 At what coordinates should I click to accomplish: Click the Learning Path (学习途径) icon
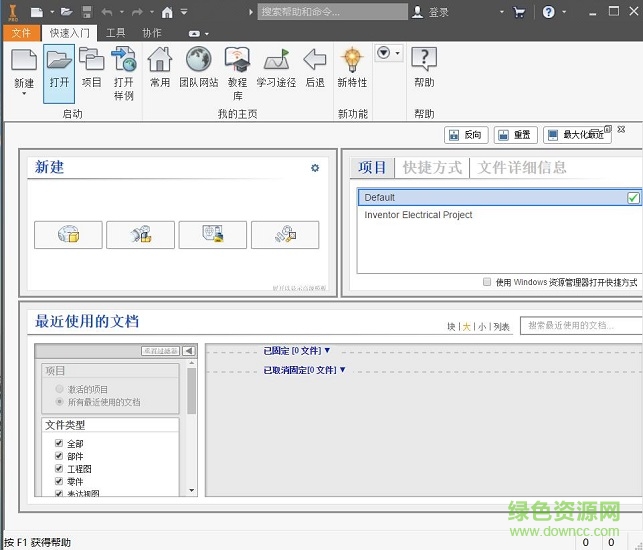(x=275, y=66)
